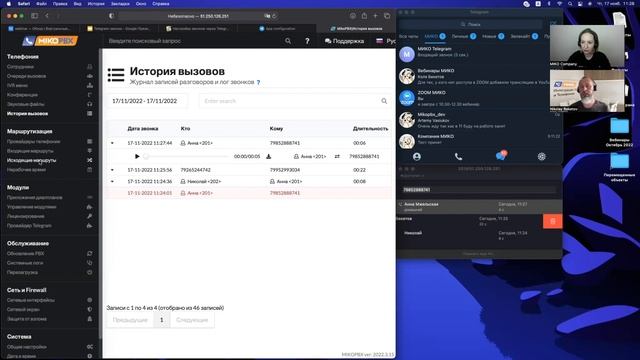The height and width of the screenshot is (360, 640).
Task: Click the Telegram Поиск search field
Action: pos(471,24)
